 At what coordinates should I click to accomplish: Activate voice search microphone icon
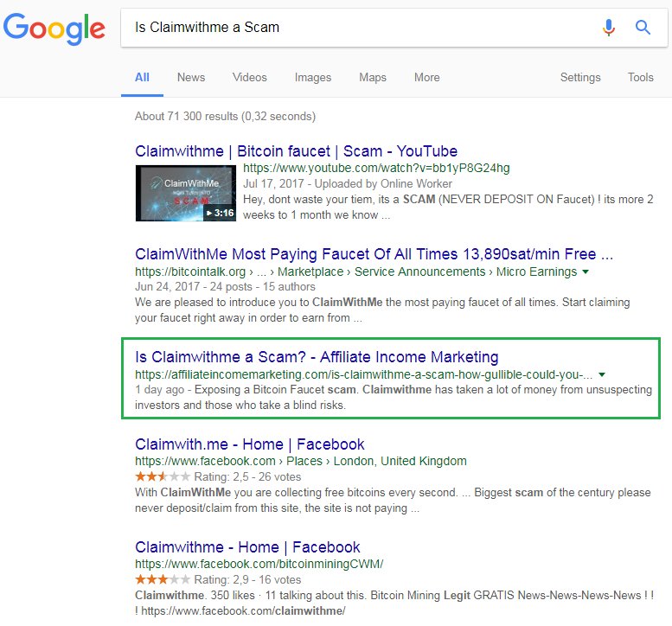coord(608,28)
